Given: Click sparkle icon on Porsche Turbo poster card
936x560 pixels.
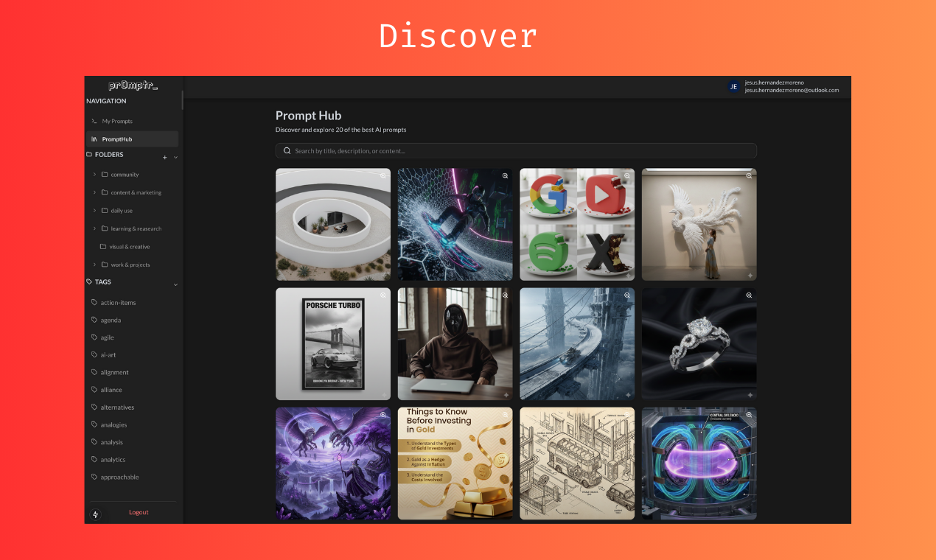Looking at the screenshot, I should (x=384, y=394).
